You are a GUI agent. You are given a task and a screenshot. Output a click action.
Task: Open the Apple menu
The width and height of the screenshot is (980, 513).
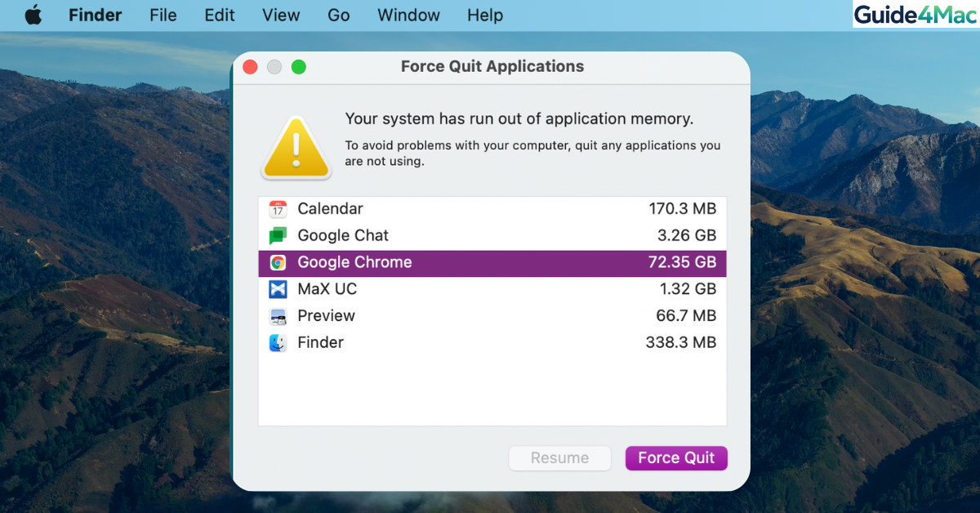point(33,15)
